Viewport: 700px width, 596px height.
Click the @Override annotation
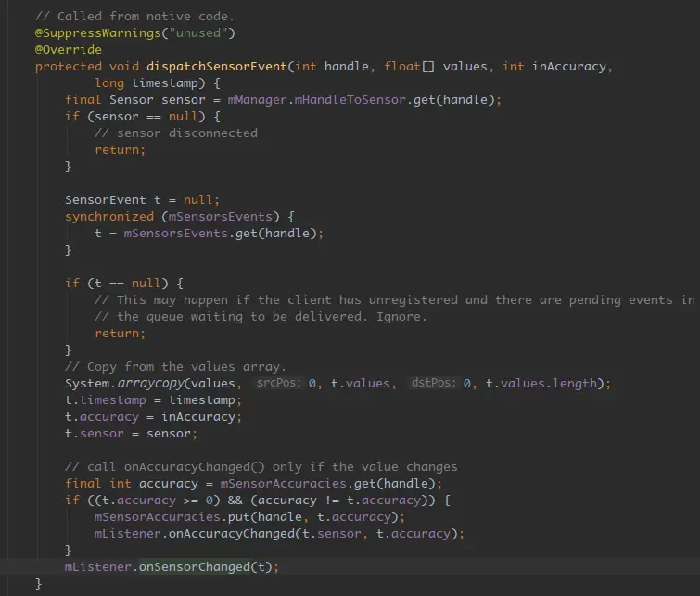click(x=69, y=49)
